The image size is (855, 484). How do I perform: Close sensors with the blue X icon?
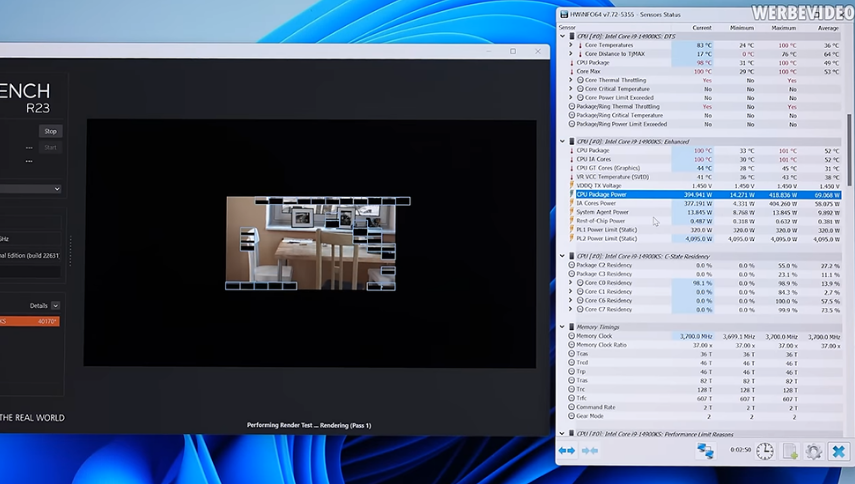[838, 452]
